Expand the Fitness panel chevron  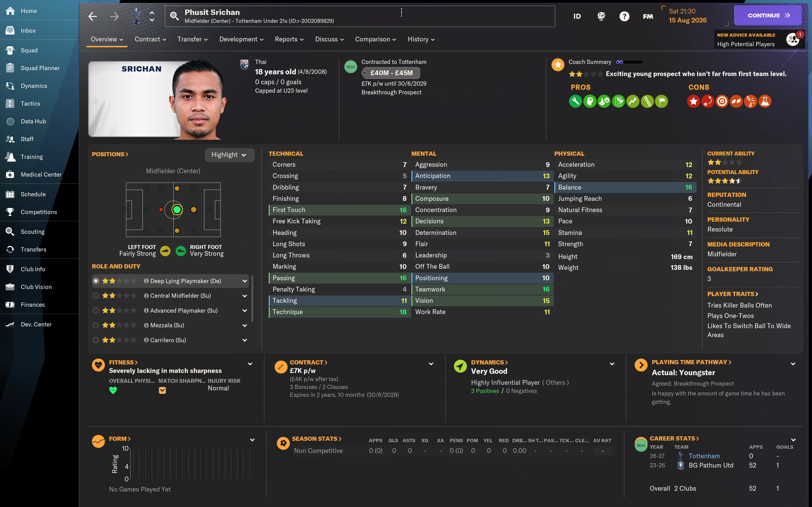[x=250, y=364]
